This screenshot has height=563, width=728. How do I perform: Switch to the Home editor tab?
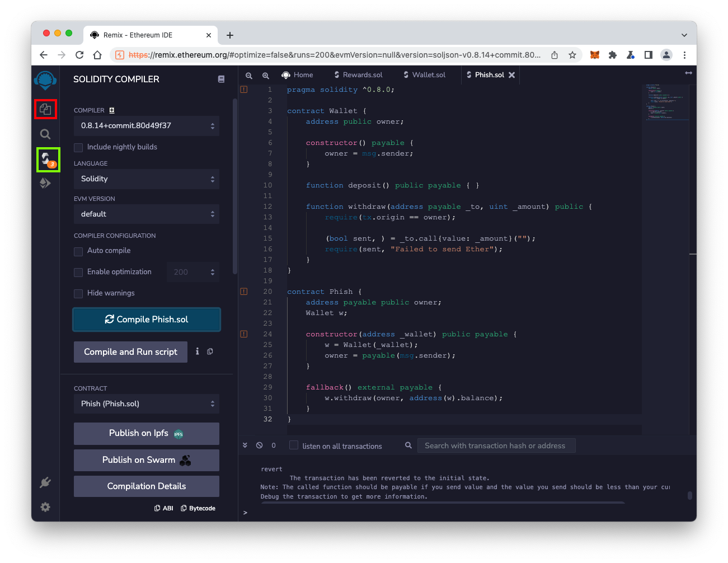point(298,75)
